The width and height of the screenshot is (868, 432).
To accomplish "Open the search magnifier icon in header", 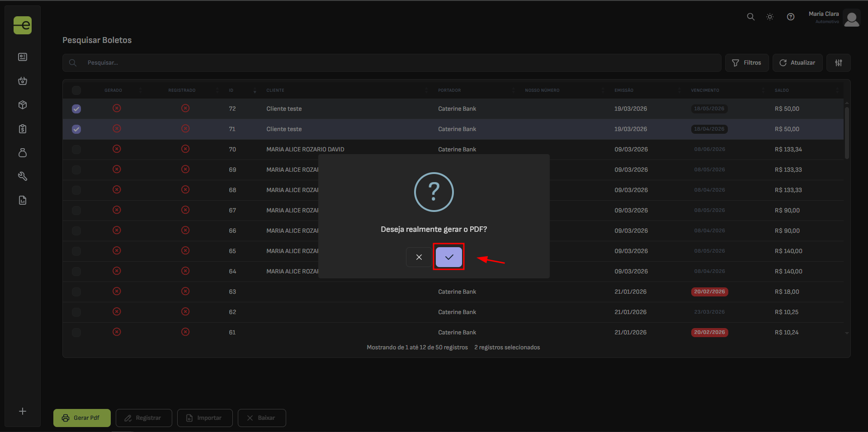I will pyautogui.click(x=750, y=17).
